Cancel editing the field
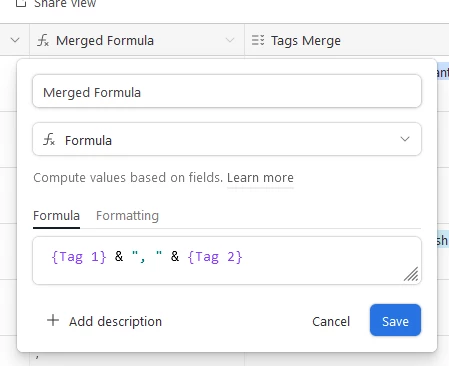The height and width of the screenshot is (366, 449). (x=331, y=321)
